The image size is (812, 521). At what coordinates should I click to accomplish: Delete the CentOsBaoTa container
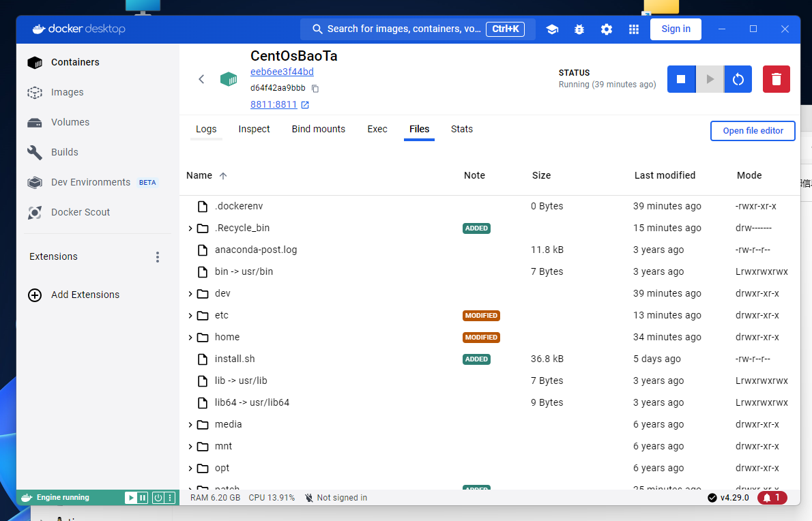pyautogui.click(x=777, y=79)
